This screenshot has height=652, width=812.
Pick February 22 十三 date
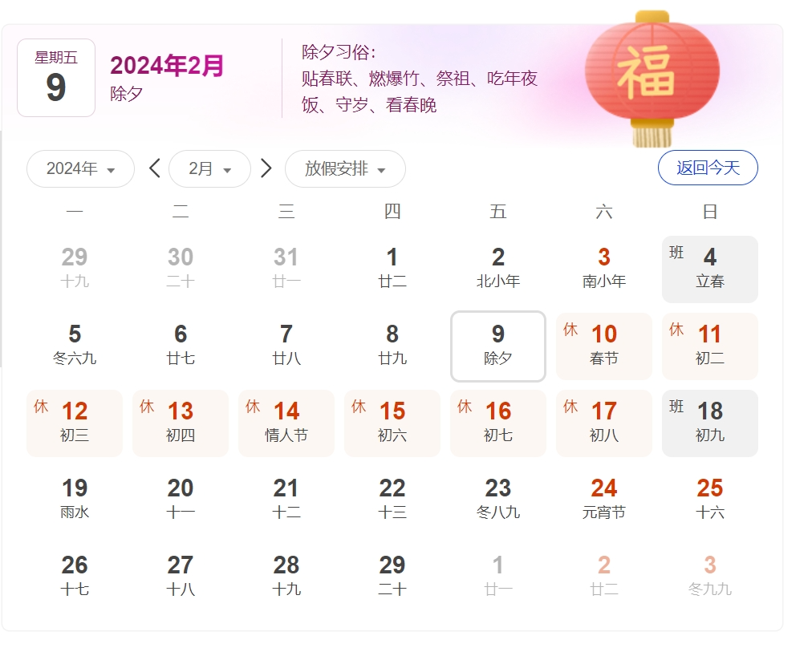coord(392,500)
